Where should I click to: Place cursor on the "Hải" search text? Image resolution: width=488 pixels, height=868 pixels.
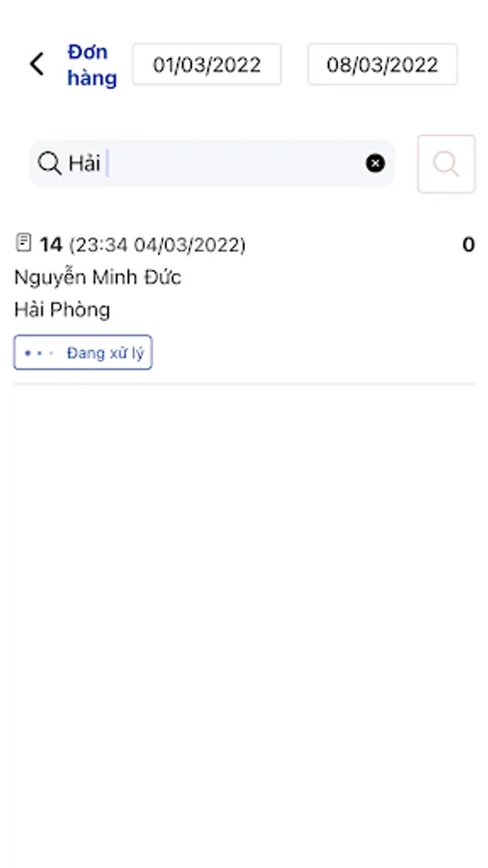84,163
